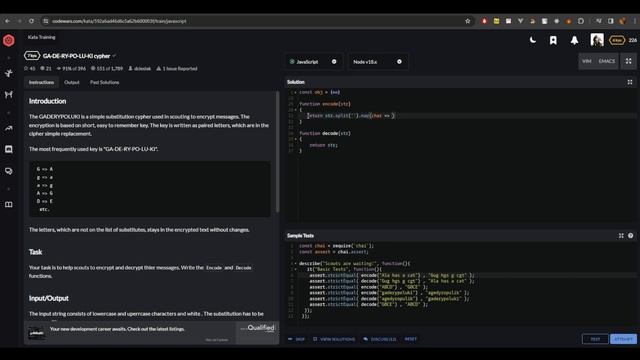This screenshot has height=360, width=640.
Task: Bookmark this page with the star icon
Action: click(468, 21)
